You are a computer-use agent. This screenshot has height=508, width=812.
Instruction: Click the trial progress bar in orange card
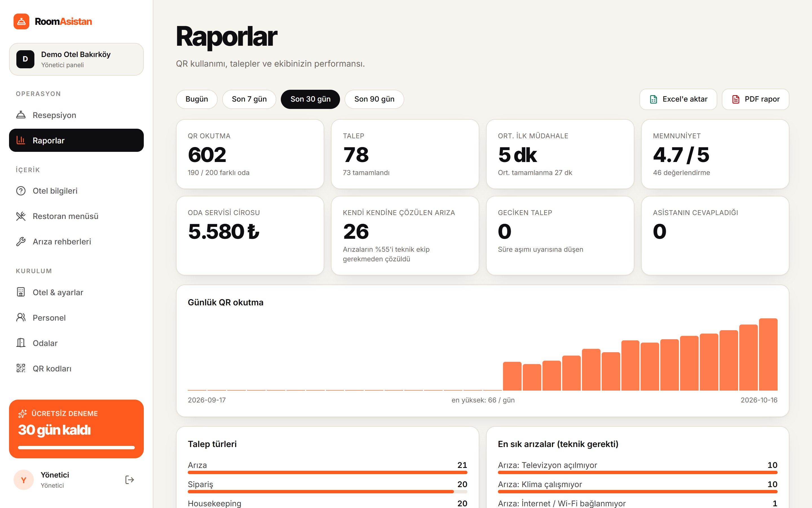click(76, 448)
